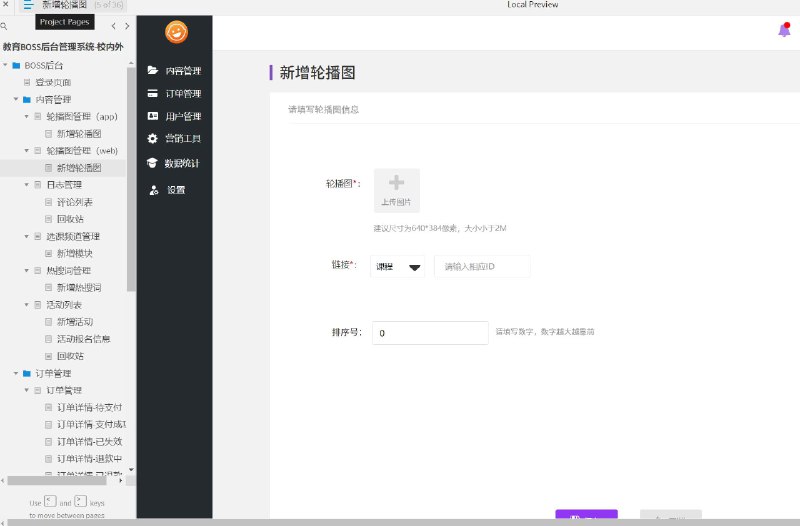This screenshot has height=526, width=800.
Task: Collapse the 轮播图管理 (web) tree node
Action: [x=27, y=151]
